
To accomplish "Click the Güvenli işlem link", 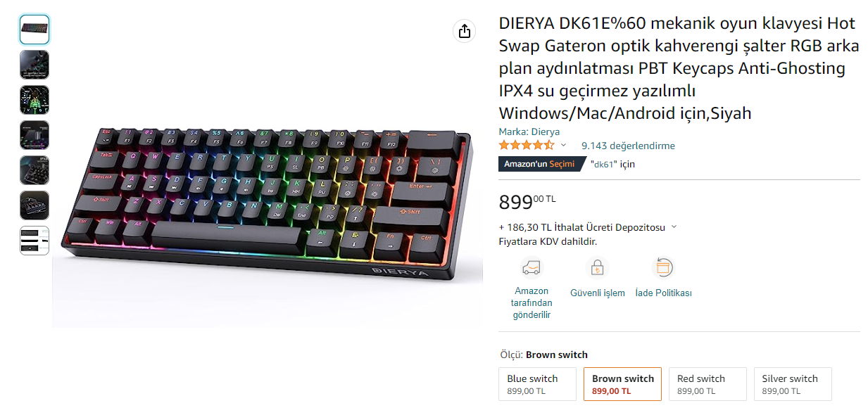I will coord(598,293).
